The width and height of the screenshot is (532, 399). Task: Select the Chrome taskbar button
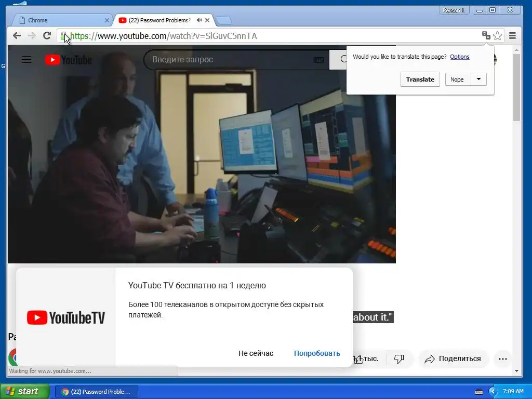[x=96, y=392]
